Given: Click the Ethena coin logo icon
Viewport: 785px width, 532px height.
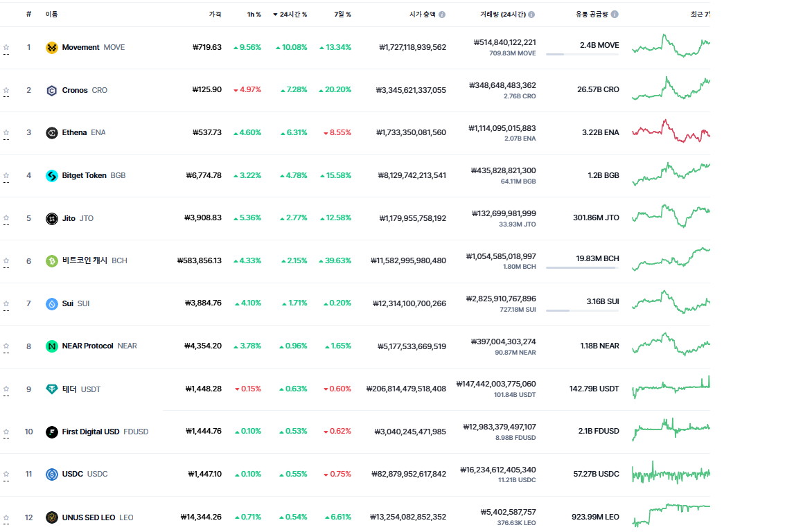Looking at the screenshot, I should 51,132.
